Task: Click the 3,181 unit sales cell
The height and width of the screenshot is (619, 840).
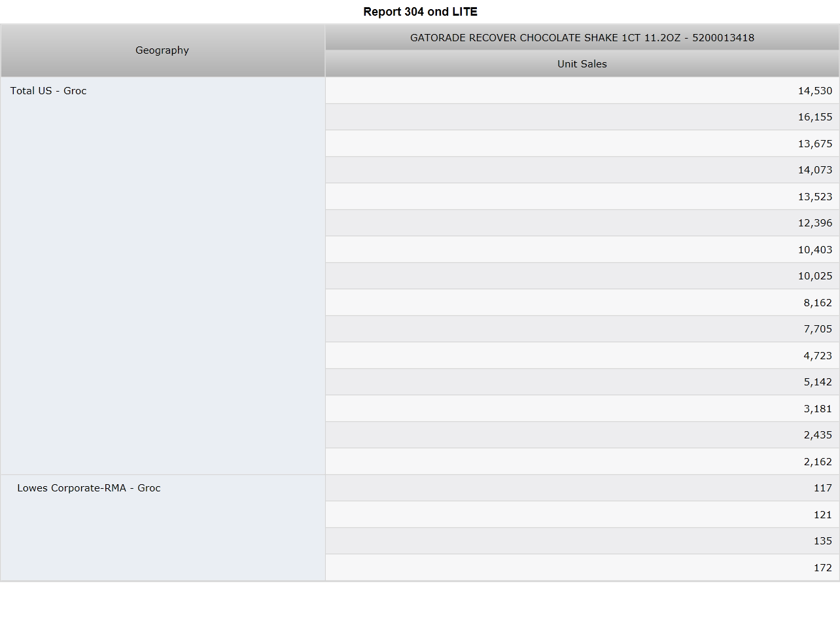Action: pyautogui.click(x=582, y=408)
